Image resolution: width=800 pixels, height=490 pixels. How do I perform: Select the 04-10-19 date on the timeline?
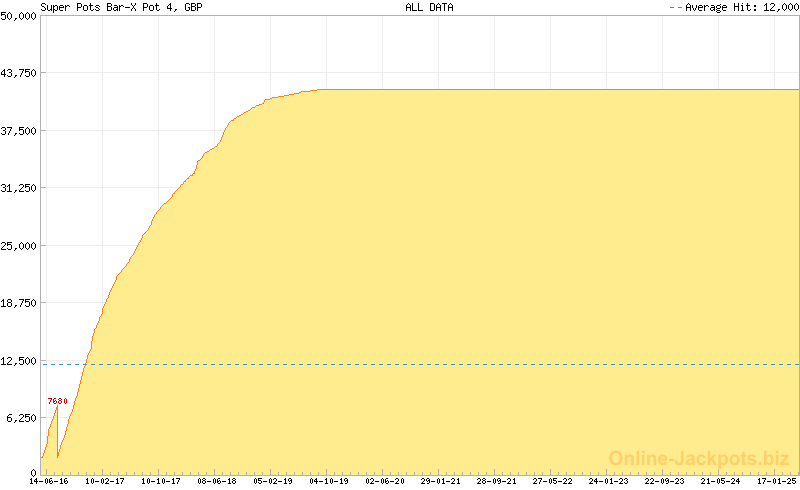(328, 481)
